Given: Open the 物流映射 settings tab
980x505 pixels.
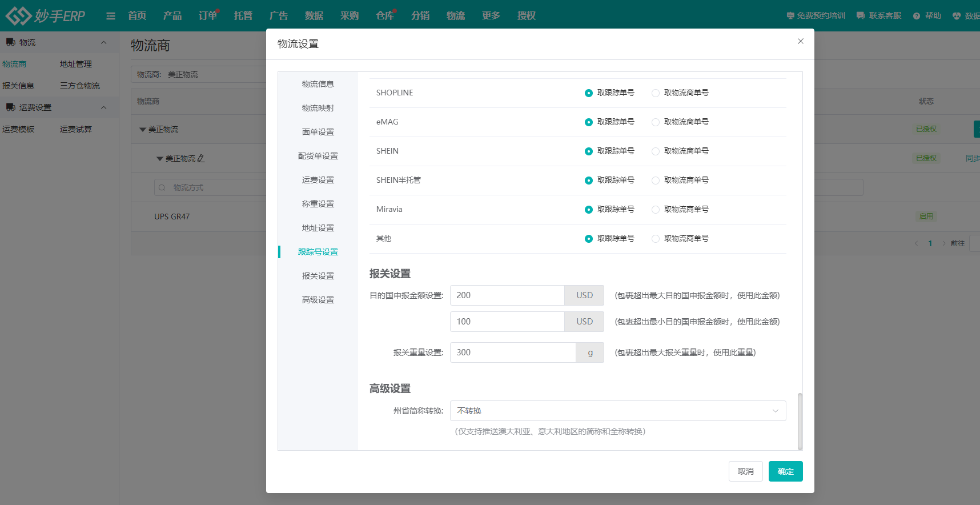Looking at the screenshot, I should point(318,108).
